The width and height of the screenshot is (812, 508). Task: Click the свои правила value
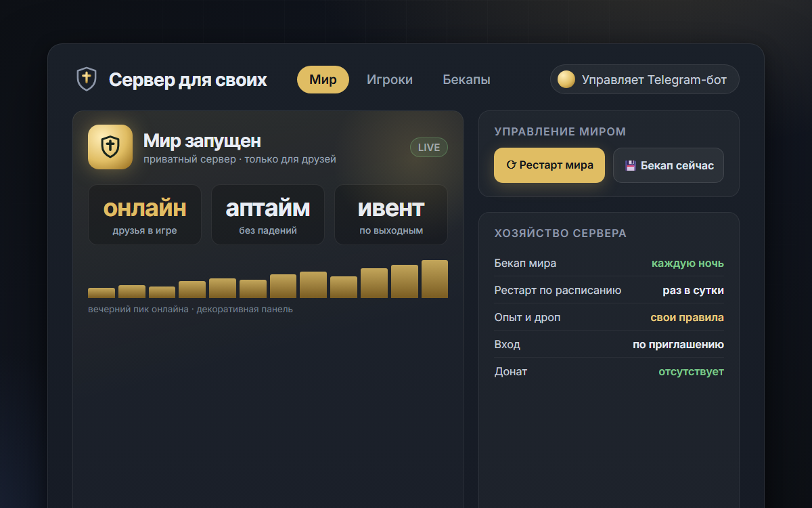(x=687, y=317)
